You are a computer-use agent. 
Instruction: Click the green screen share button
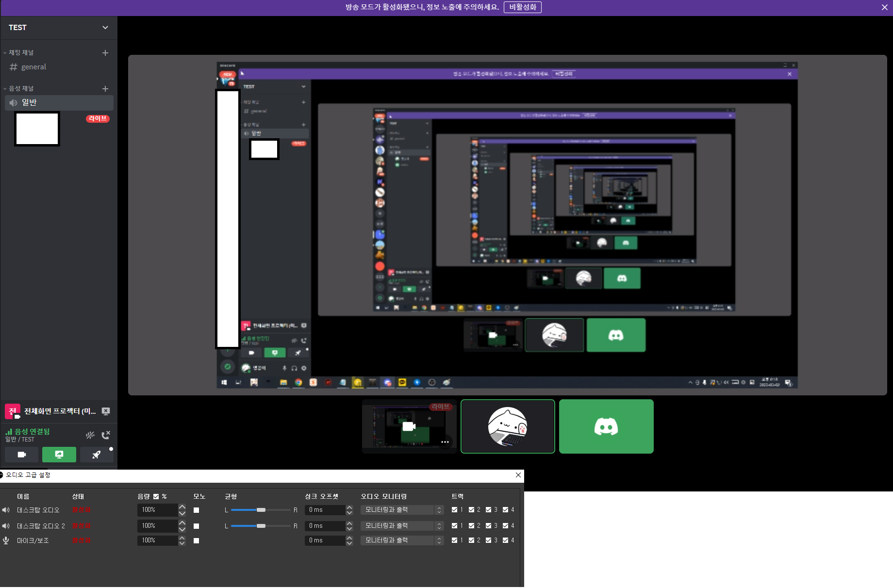coord(59,455)
